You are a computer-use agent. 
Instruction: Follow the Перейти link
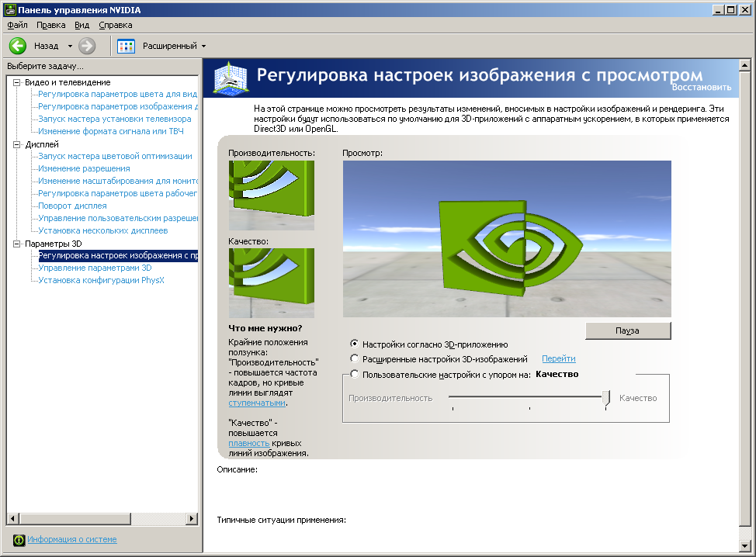pos(559,359)
